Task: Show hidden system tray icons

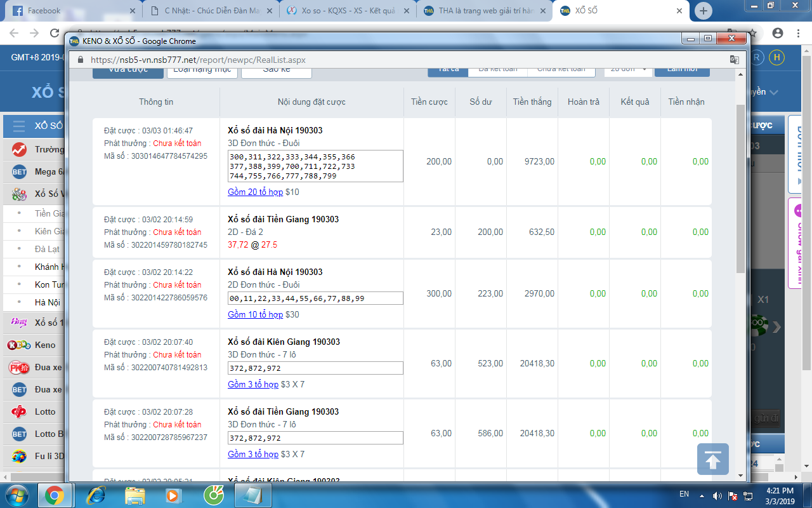Action: click(x=702, y=495)
